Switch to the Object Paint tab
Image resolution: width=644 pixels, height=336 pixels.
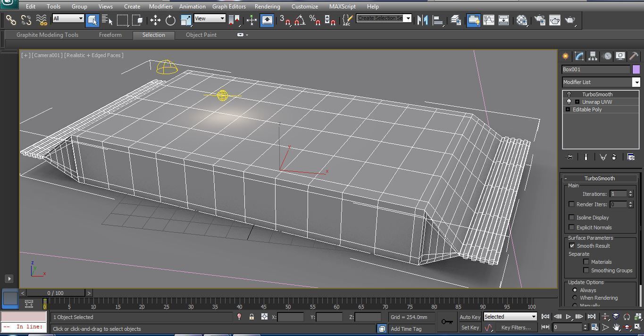[201, 35]
